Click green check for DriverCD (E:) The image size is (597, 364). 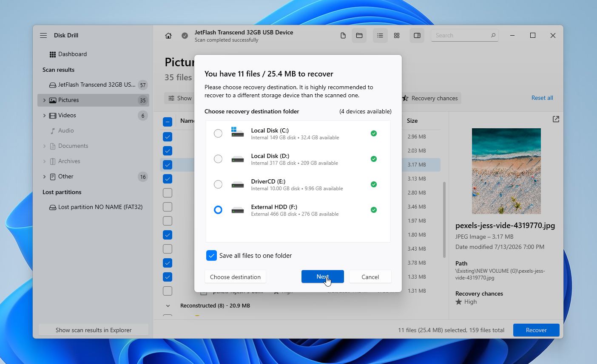[374, 184]
